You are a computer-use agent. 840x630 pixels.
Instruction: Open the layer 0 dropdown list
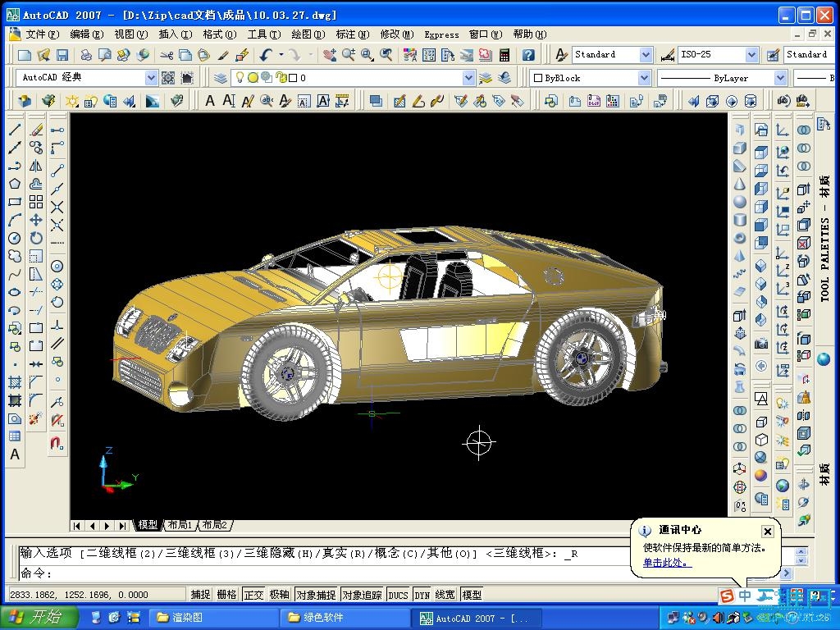(468, 78)
